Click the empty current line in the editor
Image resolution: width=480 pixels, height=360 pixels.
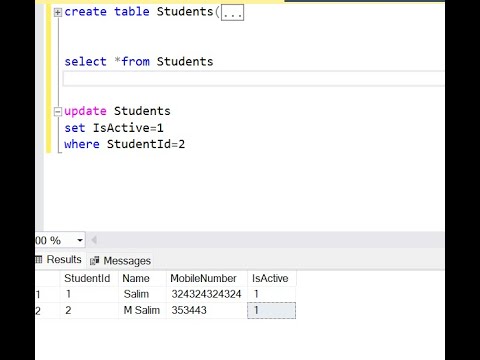coord(253,79)
